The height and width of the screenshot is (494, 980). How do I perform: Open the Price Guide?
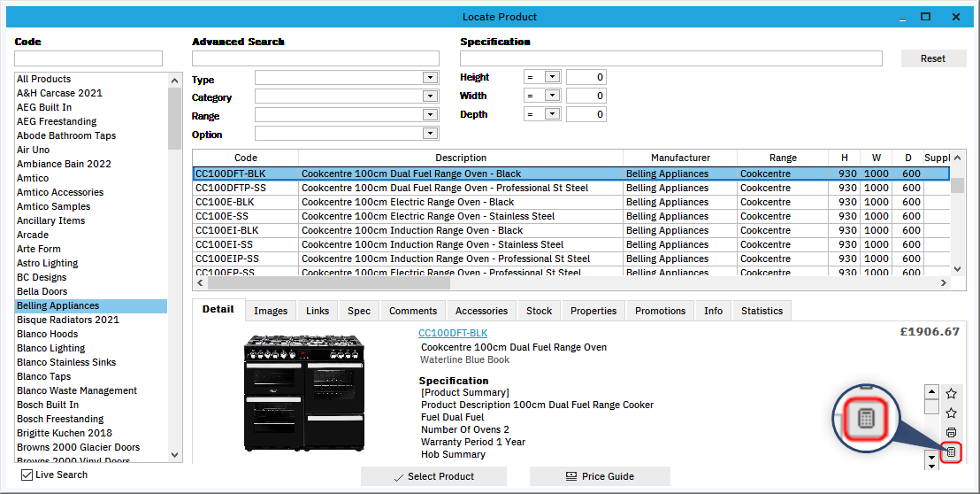(x=600, y=476)
